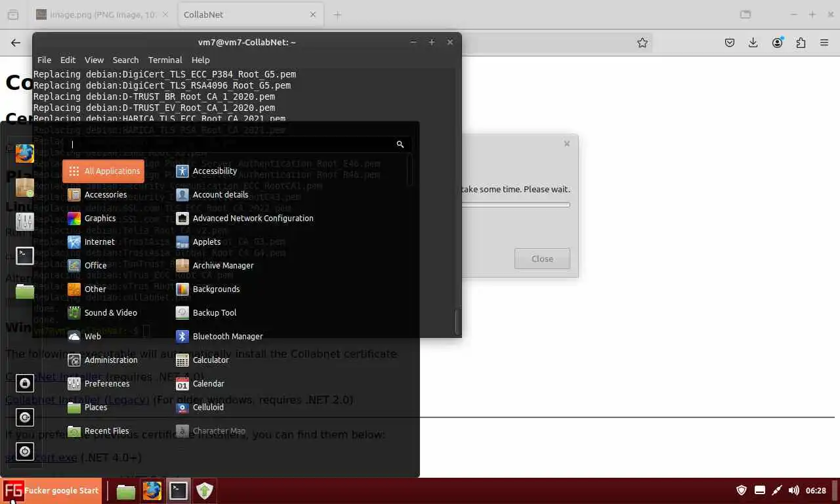Select the Sound & Video category
The image size is (840, 504).
tap(103, 313)
